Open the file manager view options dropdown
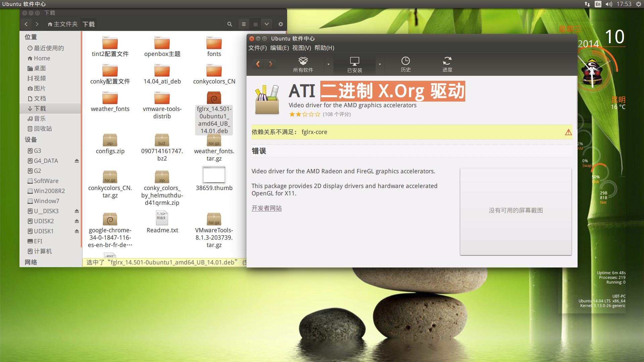This screenshot has height=362, width=644. (266, 24)
